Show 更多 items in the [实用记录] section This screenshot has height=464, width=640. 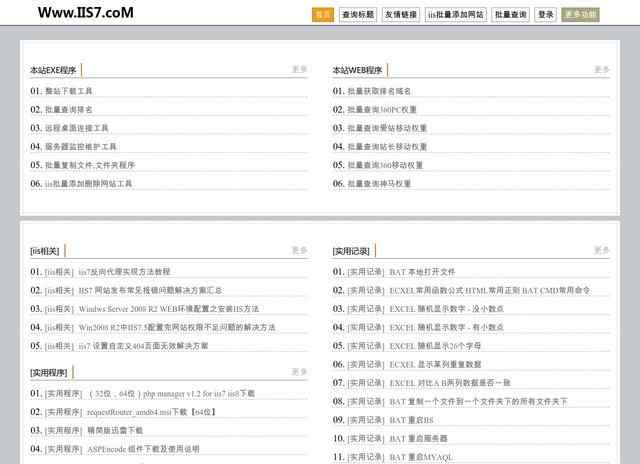point(602,250)
